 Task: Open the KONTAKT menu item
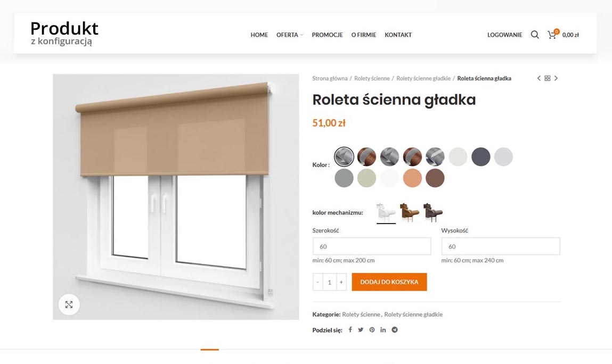click(398, 35)
